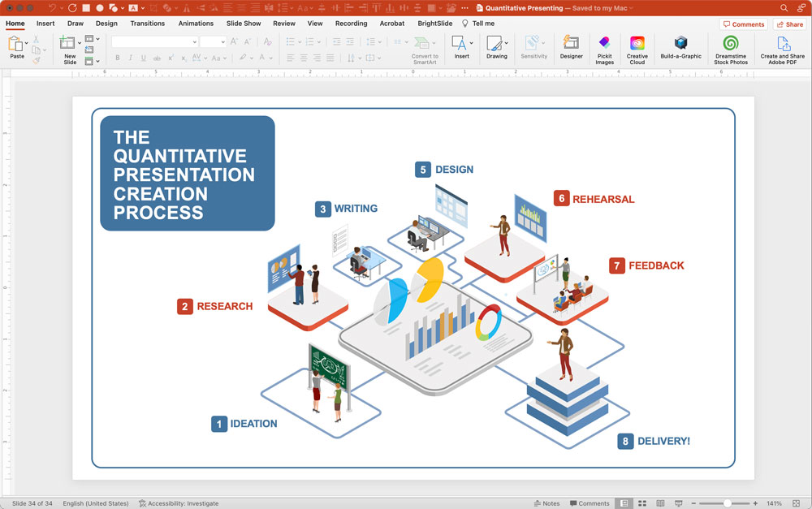Screen dimensions: 812x509
Task: Click the Increase Indent icon
Action: [350, 41]
